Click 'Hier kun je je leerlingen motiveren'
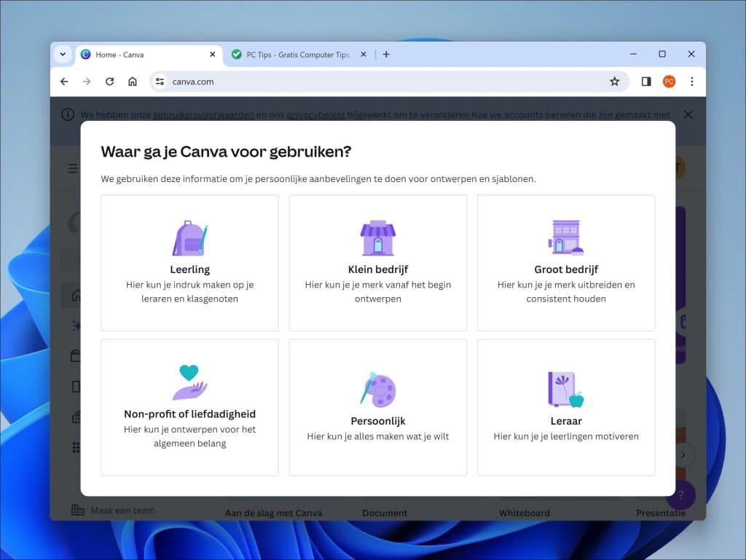This screenshot has width=746, height=560. [566, 436]
